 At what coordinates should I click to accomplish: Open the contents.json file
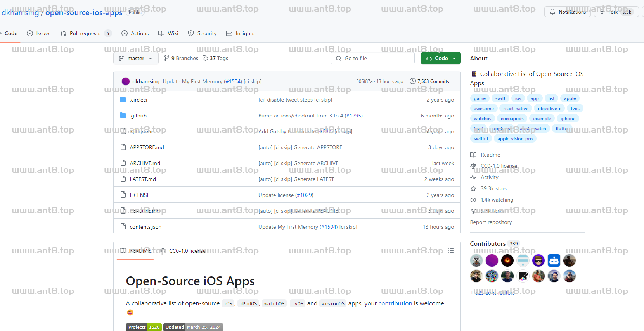pyautogui.click(x=145, y=227)
